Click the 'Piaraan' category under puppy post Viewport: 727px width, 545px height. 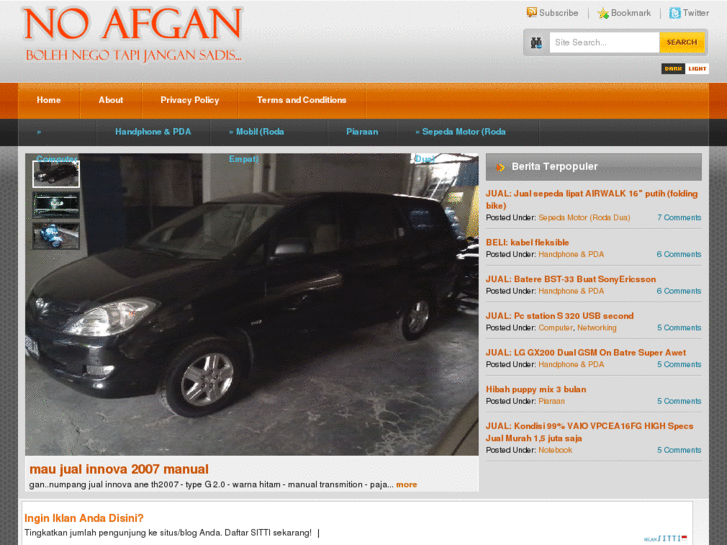point(551,401)
